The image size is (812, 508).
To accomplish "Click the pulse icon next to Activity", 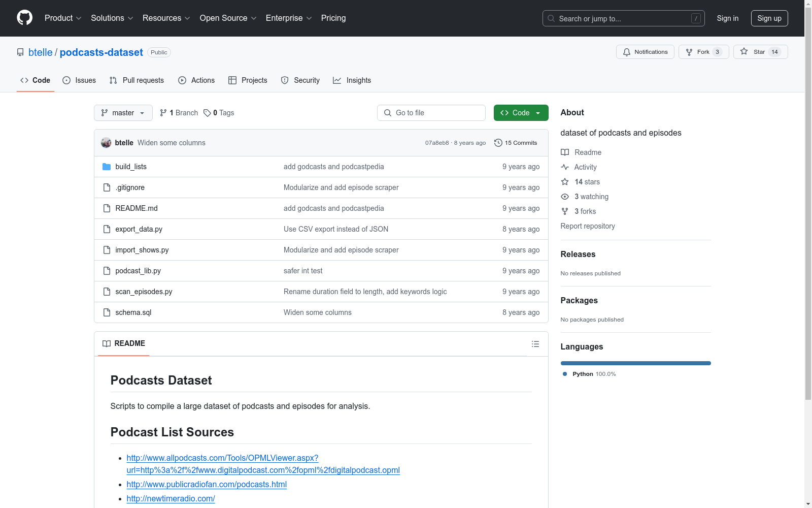I will [565, 167].
